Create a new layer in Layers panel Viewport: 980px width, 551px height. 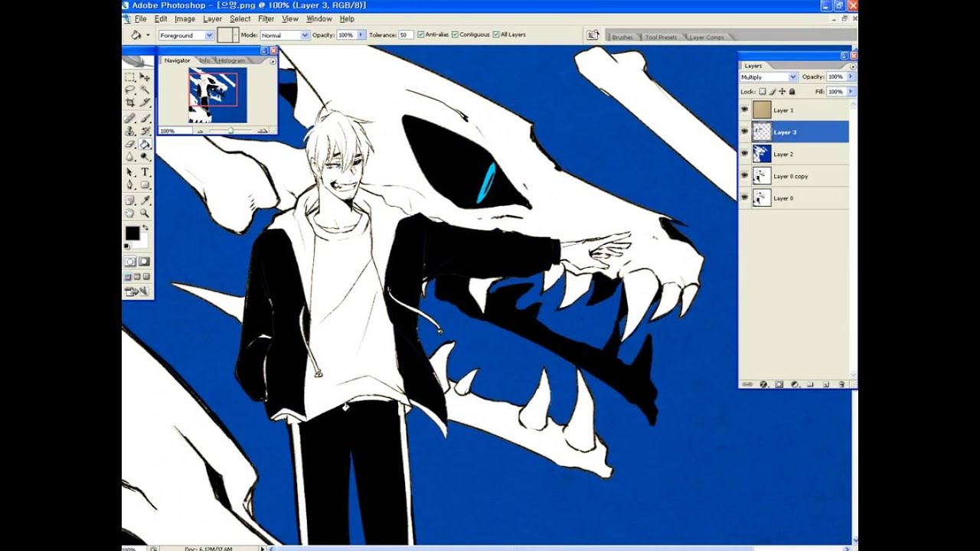(x=826, y=384)
